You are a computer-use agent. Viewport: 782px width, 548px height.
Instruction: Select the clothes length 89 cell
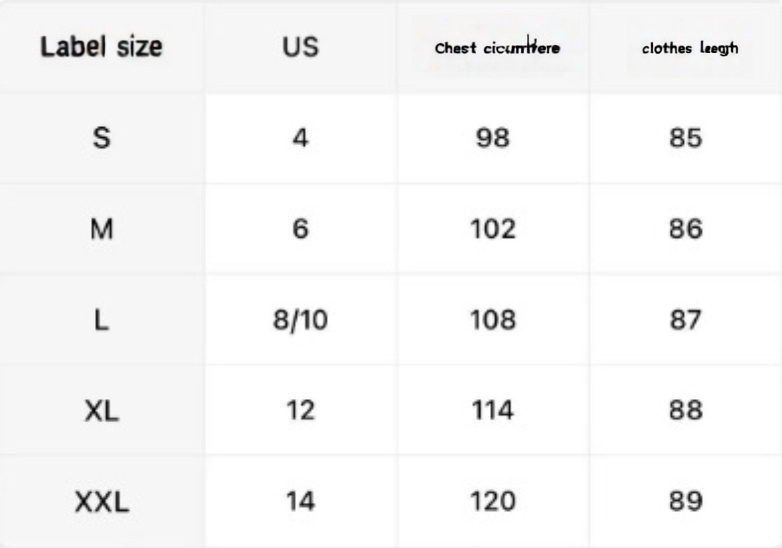pos(685,501)
